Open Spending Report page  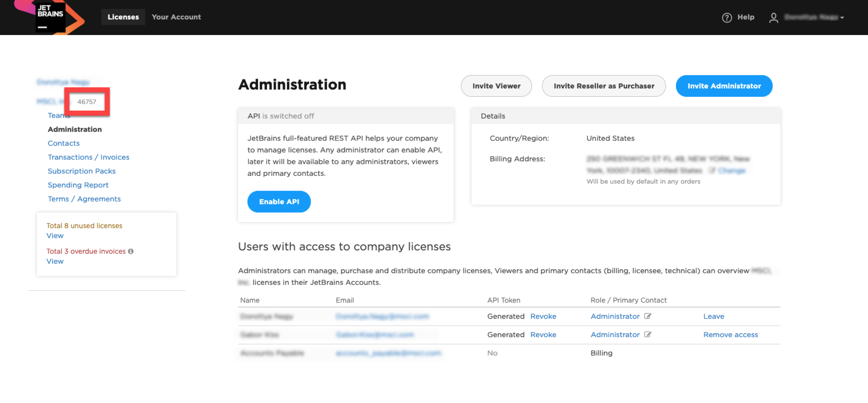pyautogui.click(x=78, y=185)
